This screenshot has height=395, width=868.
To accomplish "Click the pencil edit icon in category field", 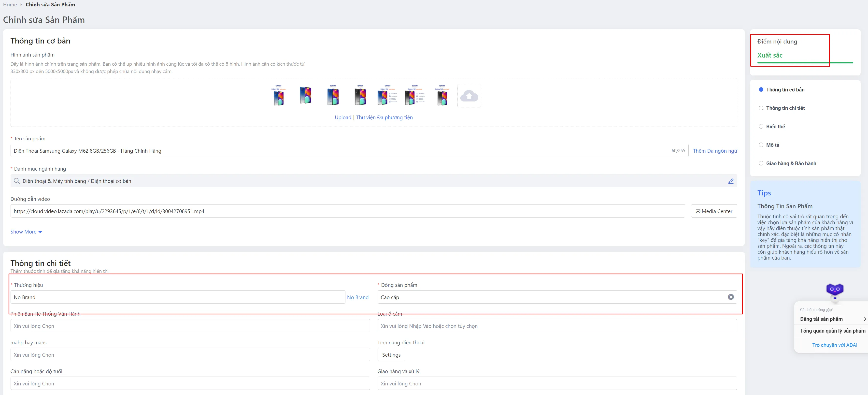I will (x=730, y=181).
